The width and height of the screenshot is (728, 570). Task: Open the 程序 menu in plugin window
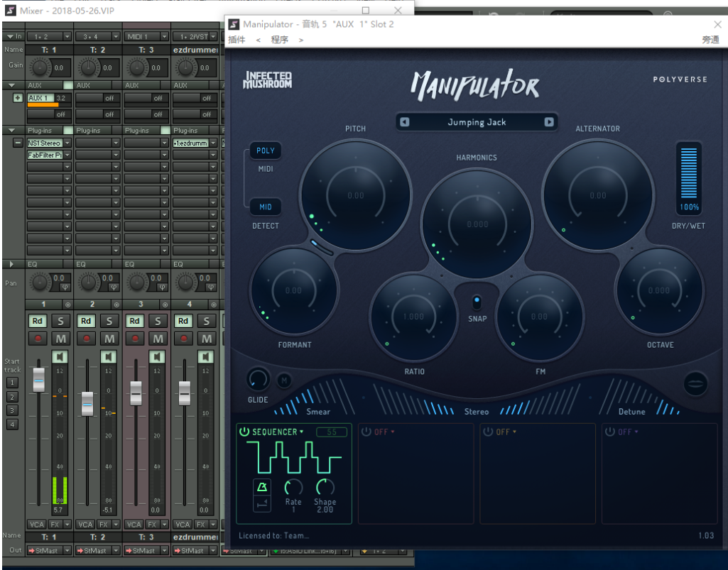point(280,40)
